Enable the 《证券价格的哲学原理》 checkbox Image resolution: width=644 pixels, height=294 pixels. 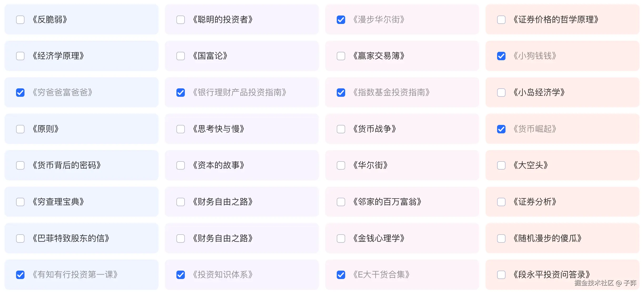501,20
